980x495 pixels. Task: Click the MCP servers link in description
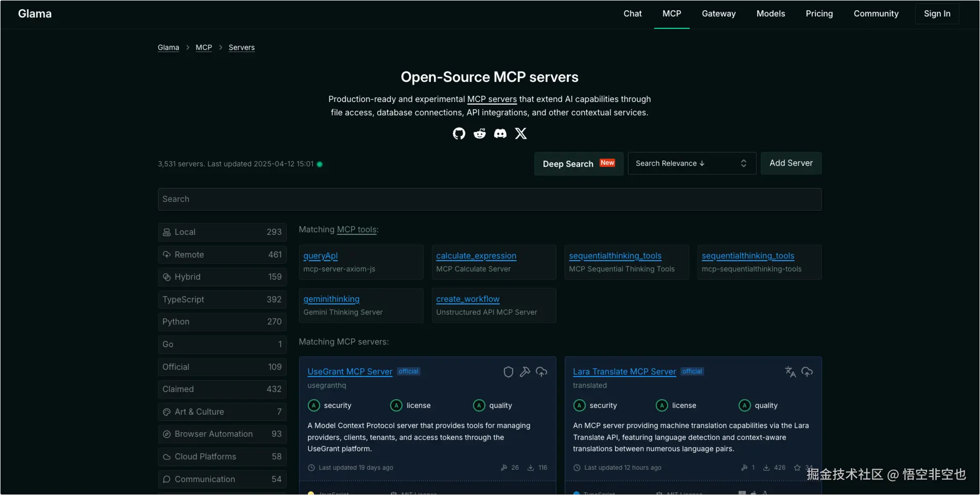(492, 99)
